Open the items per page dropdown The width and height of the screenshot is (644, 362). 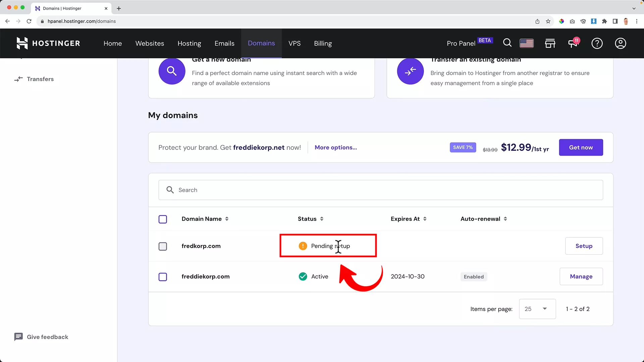coord(537,309)
